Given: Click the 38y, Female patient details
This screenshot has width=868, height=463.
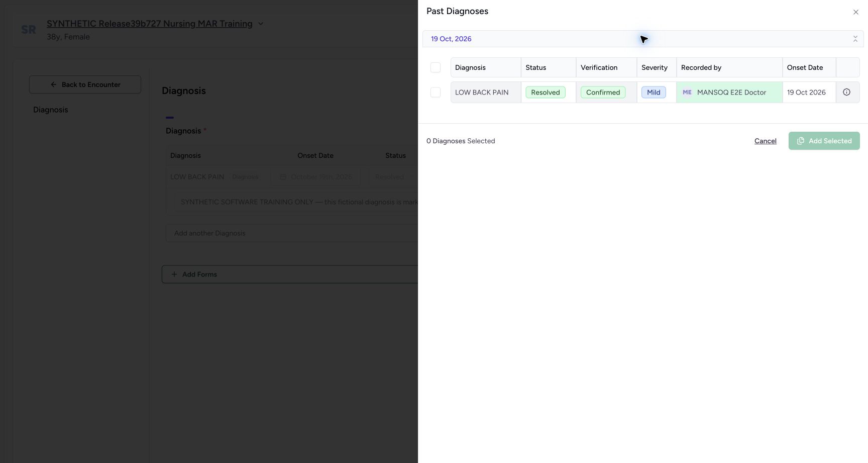Looking at the screenshot, I should [x=68, y=37].
